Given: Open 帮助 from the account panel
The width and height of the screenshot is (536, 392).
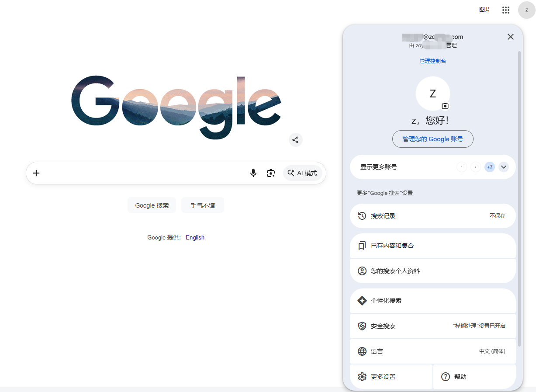Looking at the screenshot, I should pyautogui.click(x=474, y=377).
